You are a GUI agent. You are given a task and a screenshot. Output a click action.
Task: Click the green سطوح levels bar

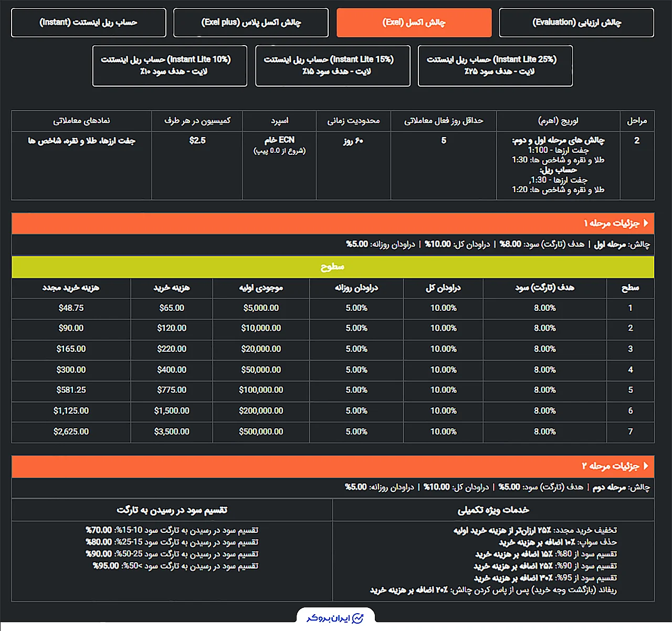[x=333, y=267]
